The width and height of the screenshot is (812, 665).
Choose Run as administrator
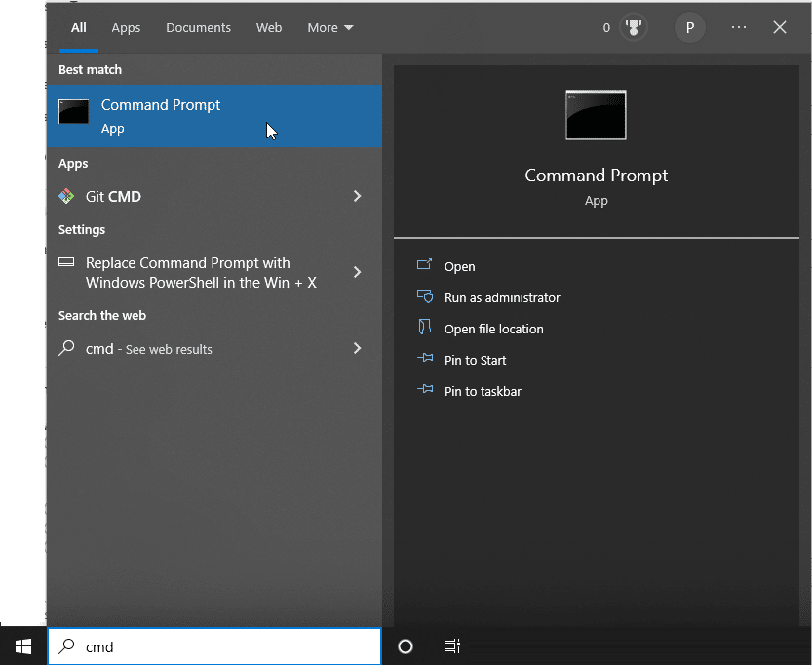501,297
